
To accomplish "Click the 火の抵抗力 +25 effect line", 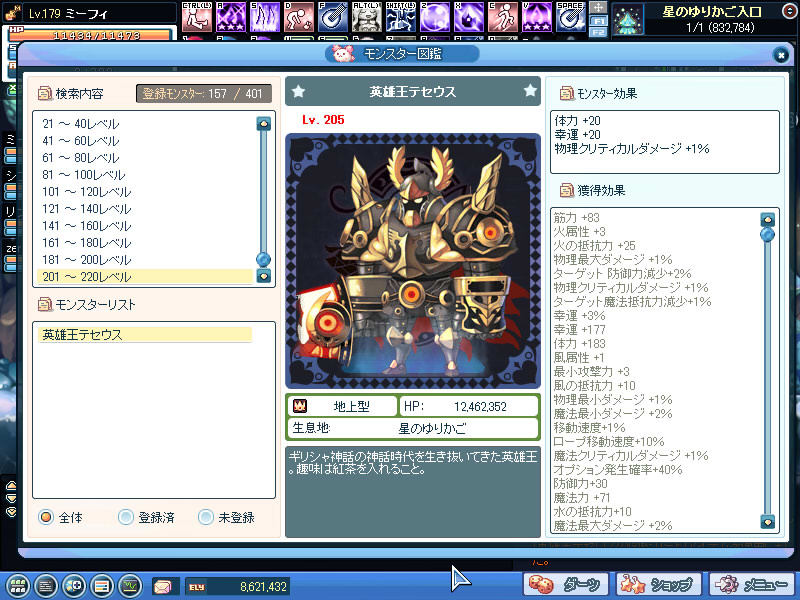I will [x=594, y=245].
